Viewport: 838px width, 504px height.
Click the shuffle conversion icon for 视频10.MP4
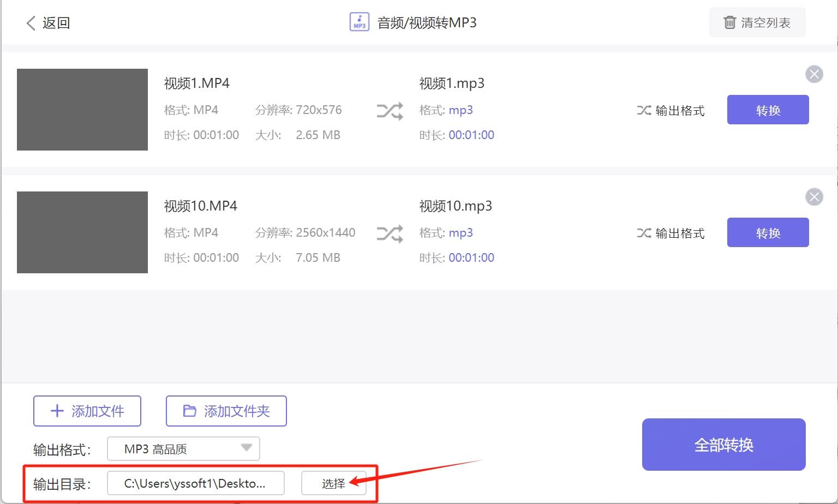point(388,233)
